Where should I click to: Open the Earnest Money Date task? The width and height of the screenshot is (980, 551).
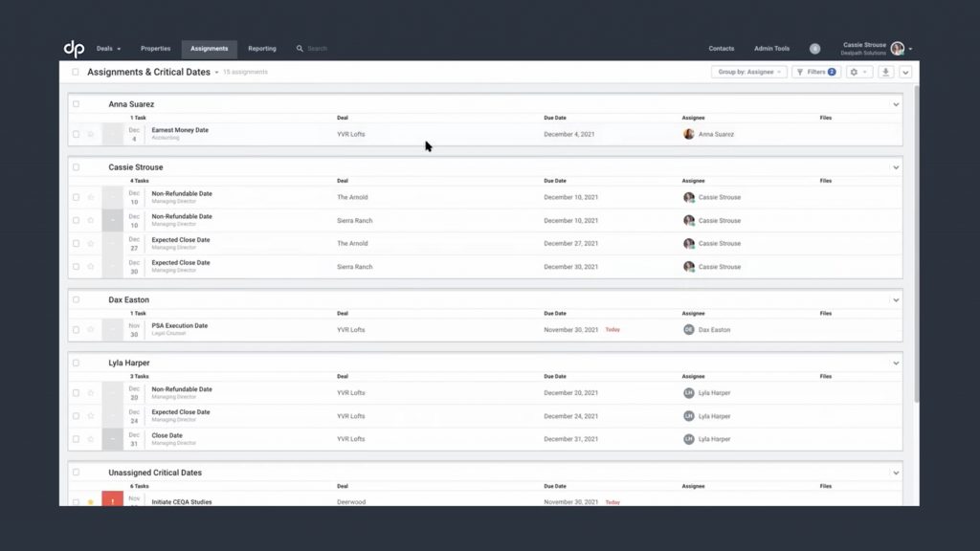click(180, 130)
